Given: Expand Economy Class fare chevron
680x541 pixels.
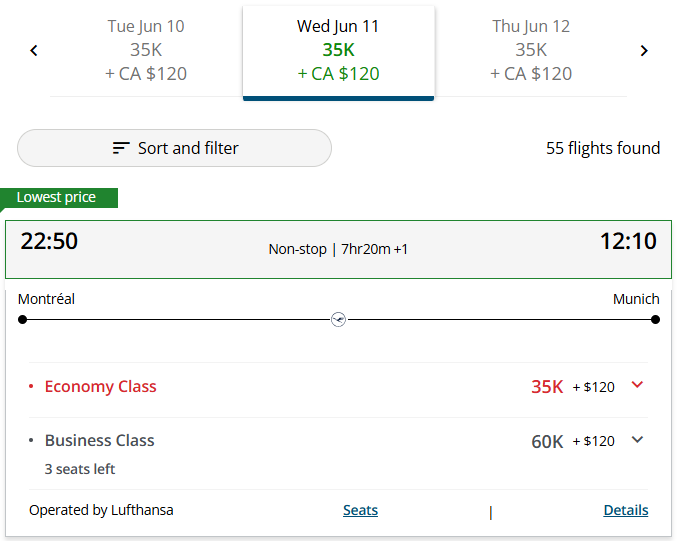Looking at the screenshot, I should 637,385.
